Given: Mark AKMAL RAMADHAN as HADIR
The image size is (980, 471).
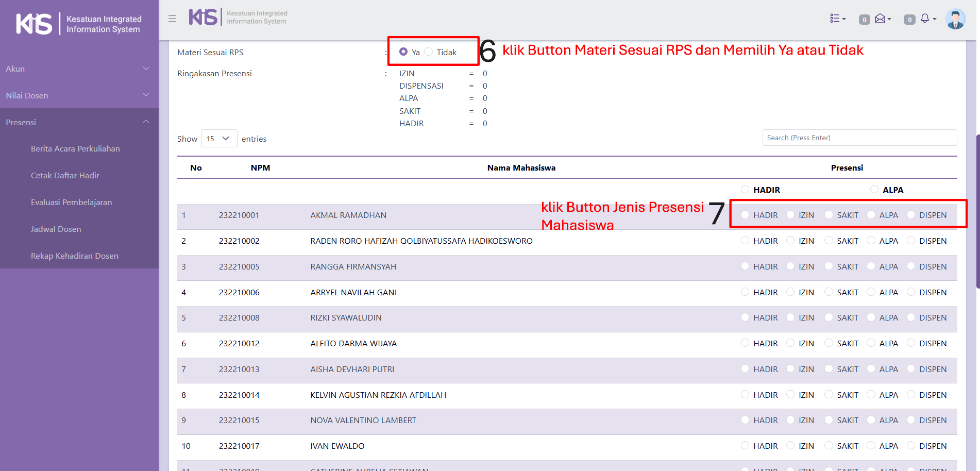Looking at the screenshot, I should click(x=745, y=215).
